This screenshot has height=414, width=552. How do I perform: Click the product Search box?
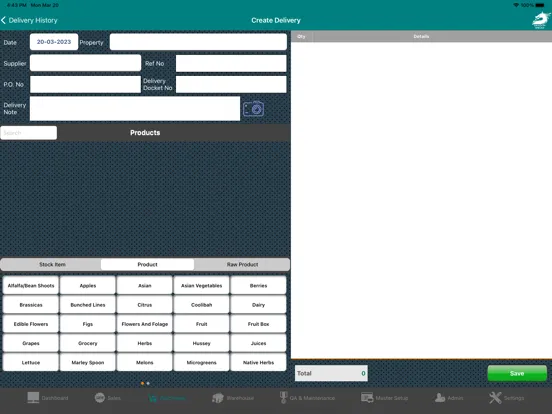coord(29,133)
